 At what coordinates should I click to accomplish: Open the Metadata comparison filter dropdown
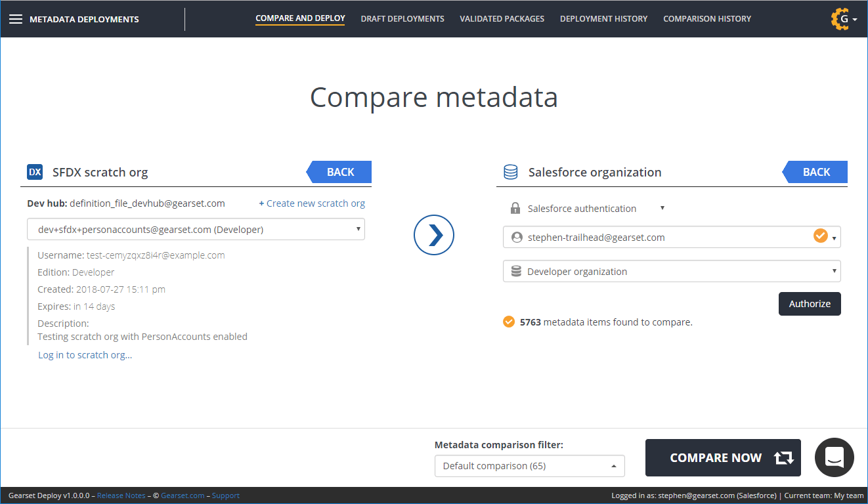tap(529, 466)
